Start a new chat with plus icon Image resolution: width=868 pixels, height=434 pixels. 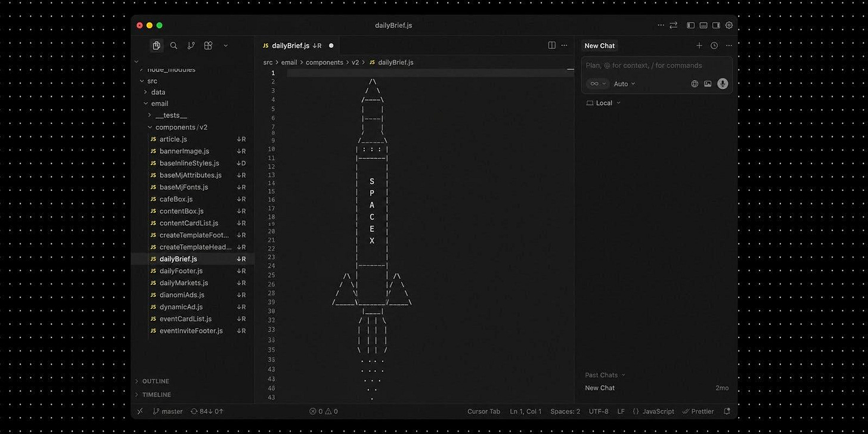(x=699, y=45)
